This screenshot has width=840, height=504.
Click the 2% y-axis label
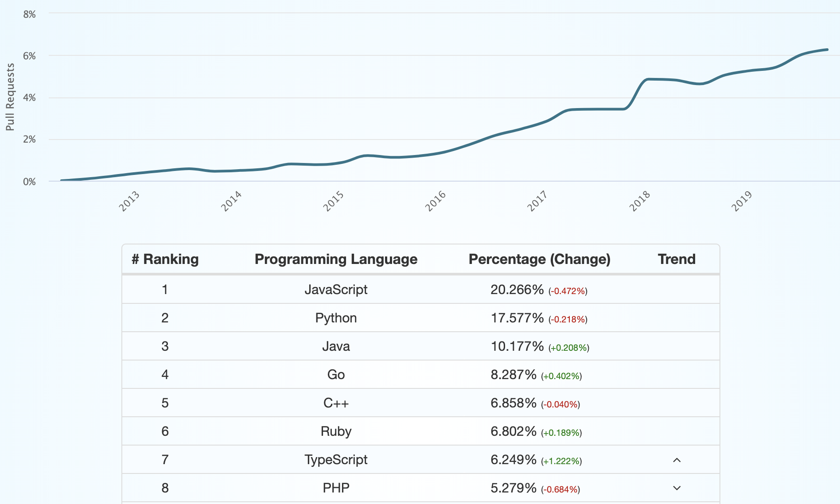tap(29, 139)
